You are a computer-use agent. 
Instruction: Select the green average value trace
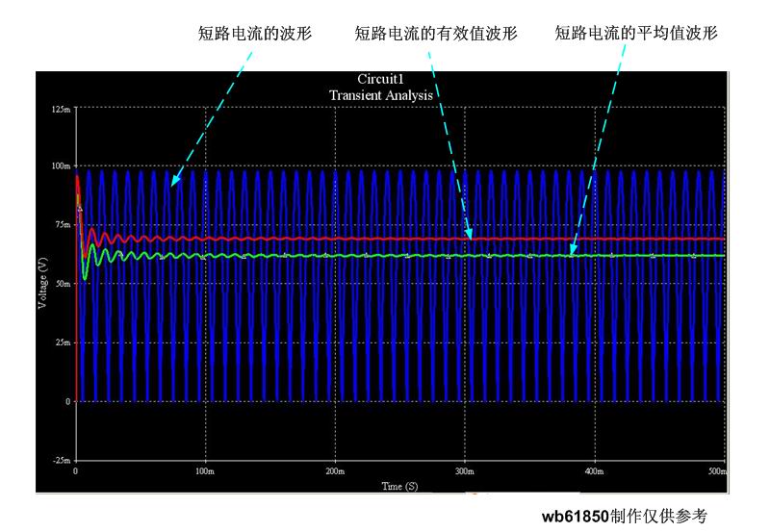(289, 256)
